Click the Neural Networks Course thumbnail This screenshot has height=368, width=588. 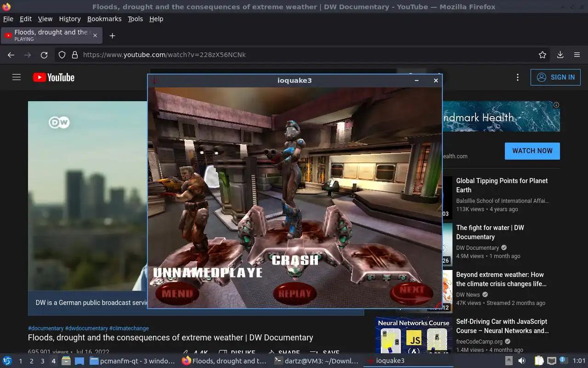pos(413,336)
